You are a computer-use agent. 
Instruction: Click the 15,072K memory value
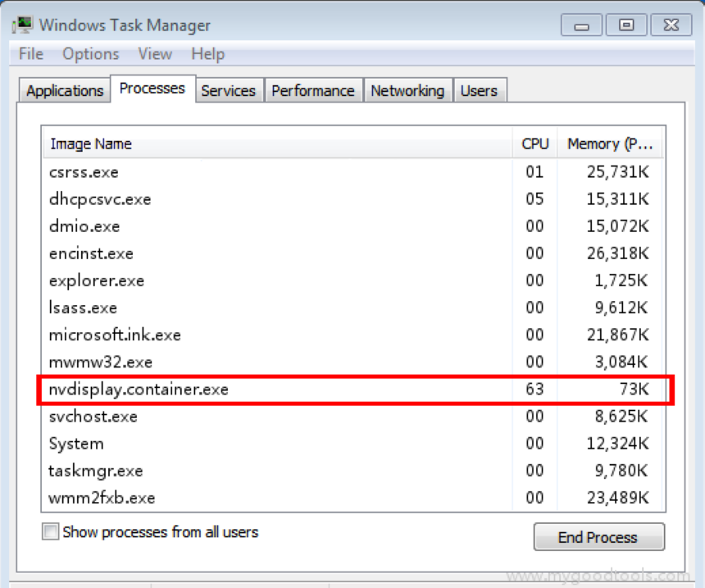click(618, 226)
